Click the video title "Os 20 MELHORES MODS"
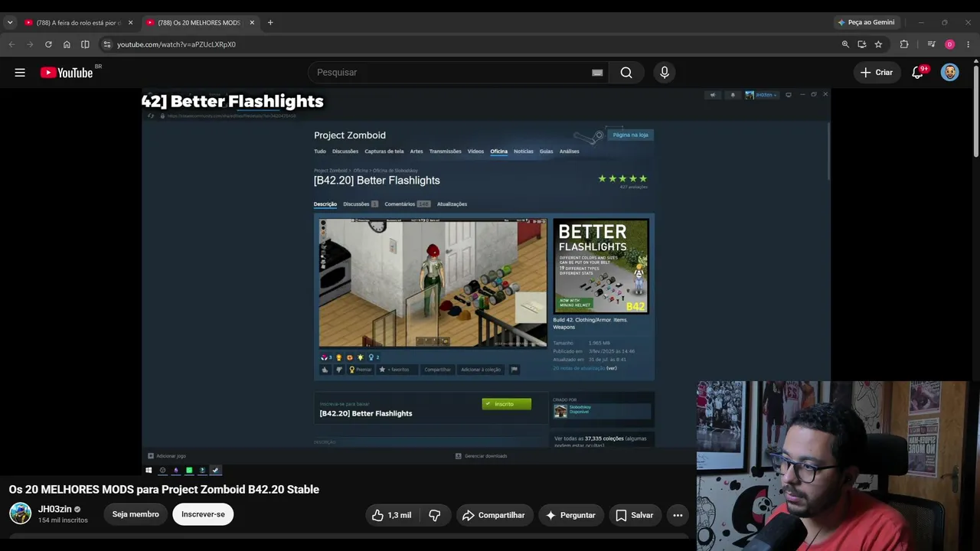 tap(164, 490)
